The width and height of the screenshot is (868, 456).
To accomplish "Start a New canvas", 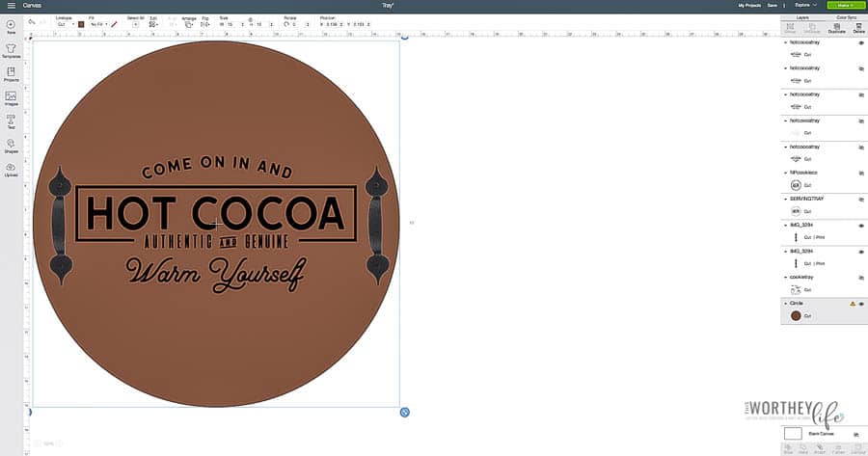I will click(11, 25).
